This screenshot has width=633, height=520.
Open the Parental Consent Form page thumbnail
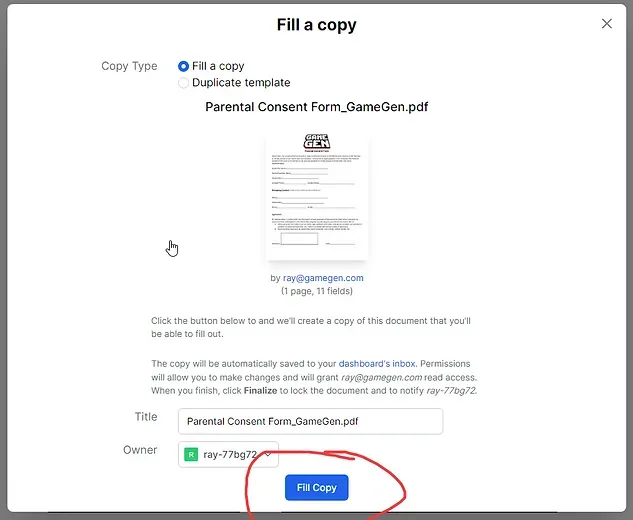pos(316,196)
